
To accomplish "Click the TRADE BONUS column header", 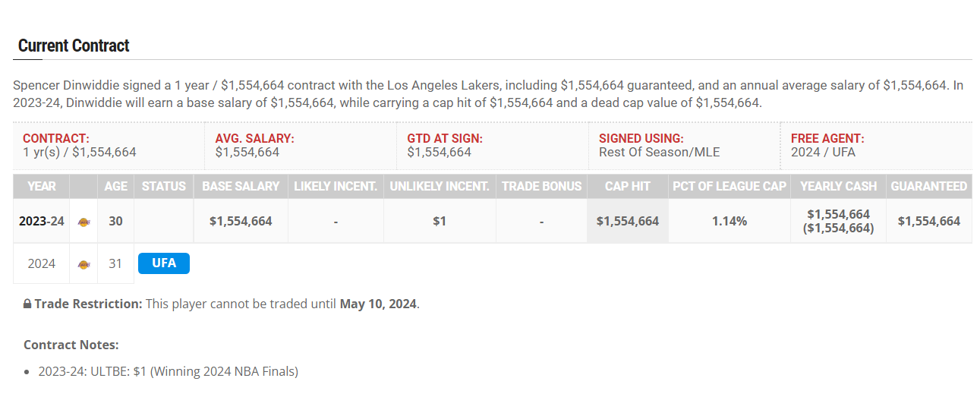I will point(541,186).
